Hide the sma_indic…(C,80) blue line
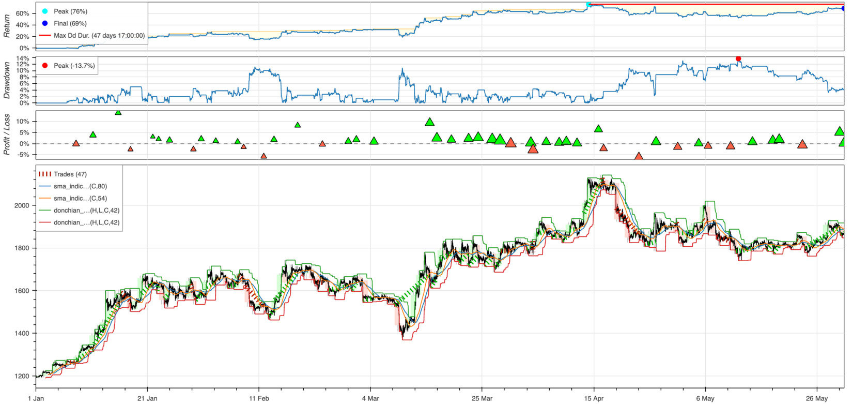Screen dimensions: 868x404 click(80, 186)
